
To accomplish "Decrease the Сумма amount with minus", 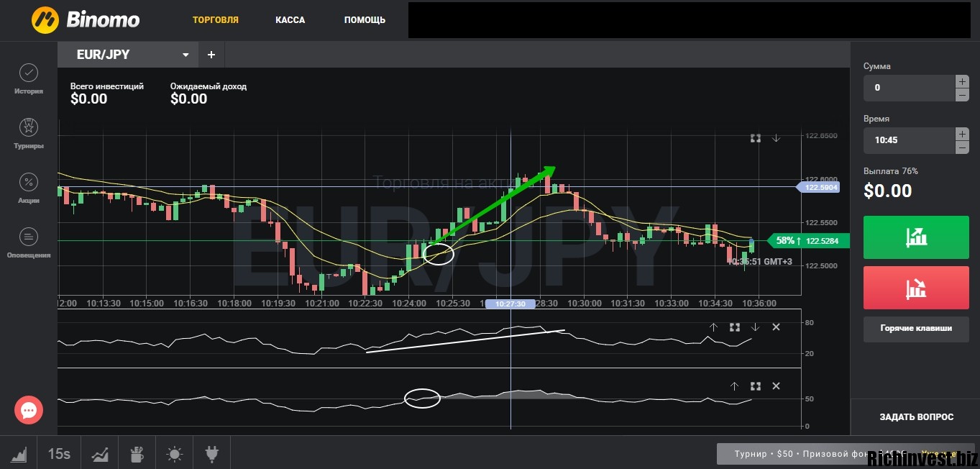I will (962, 95).
